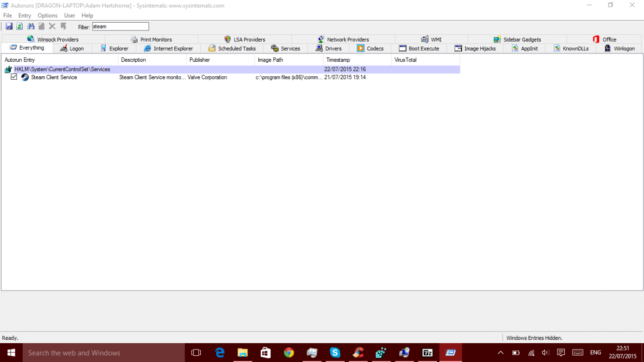The width and height of the screenshot is (644, 362).
Task: Open the volume control in the tray
Action: (x=546, y=353)
